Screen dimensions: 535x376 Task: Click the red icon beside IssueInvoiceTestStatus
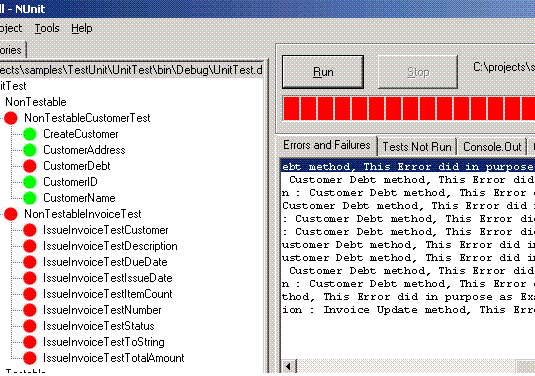30,326
